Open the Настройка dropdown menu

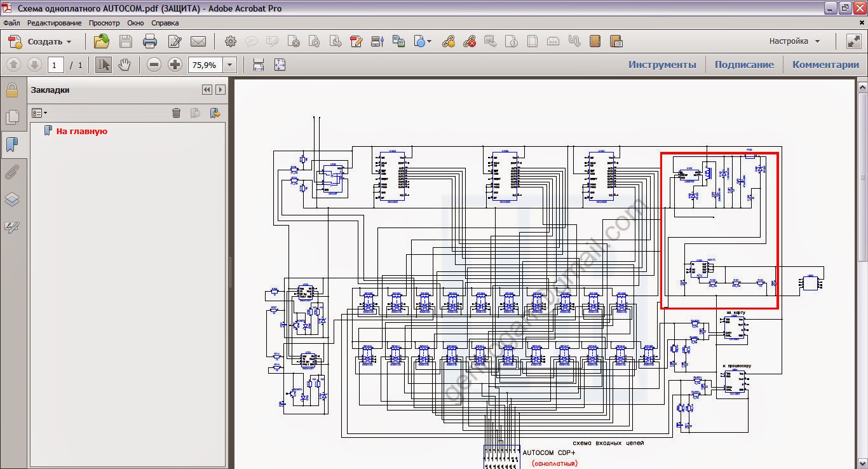click(794, 41)
